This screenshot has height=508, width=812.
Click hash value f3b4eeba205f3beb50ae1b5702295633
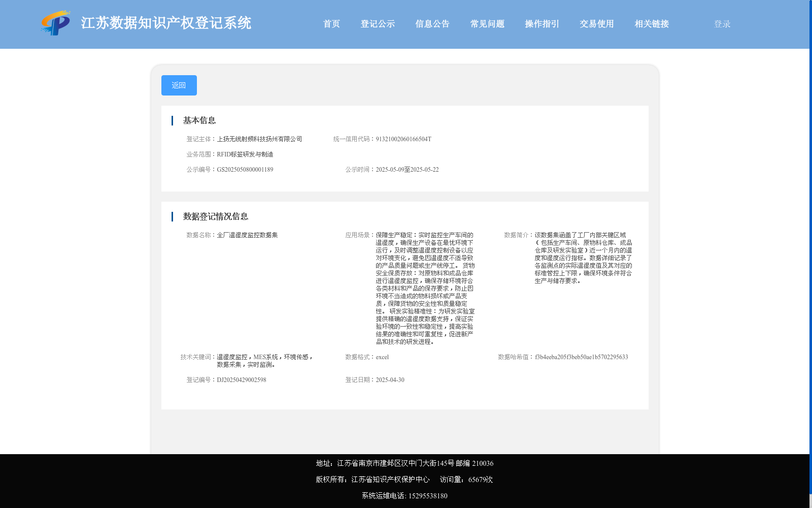click(x=582, y=357)
